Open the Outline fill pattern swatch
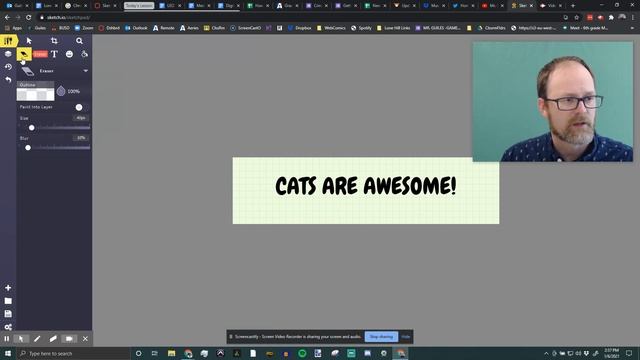Screen dimensions: 640x360 [36, 95]
